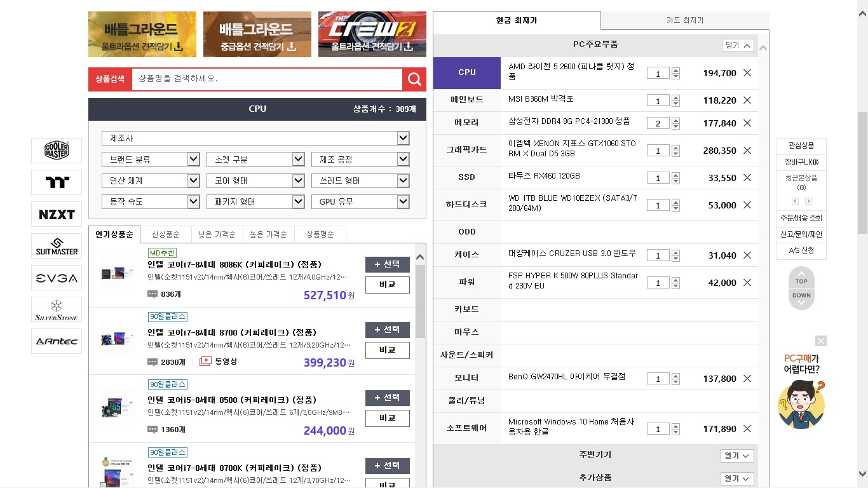
Task: Expand the 주변기기 section
Action: click(x=737, y=456)
